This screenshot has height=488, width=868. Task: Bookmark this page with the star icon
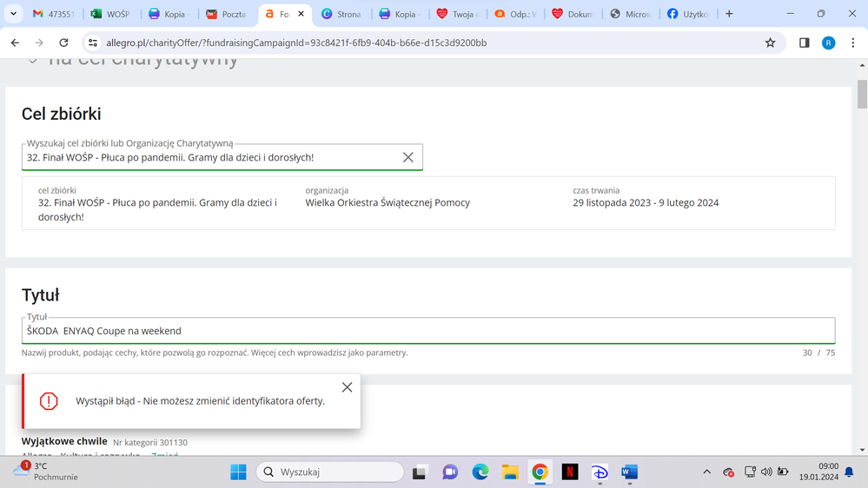click(770, 43)
